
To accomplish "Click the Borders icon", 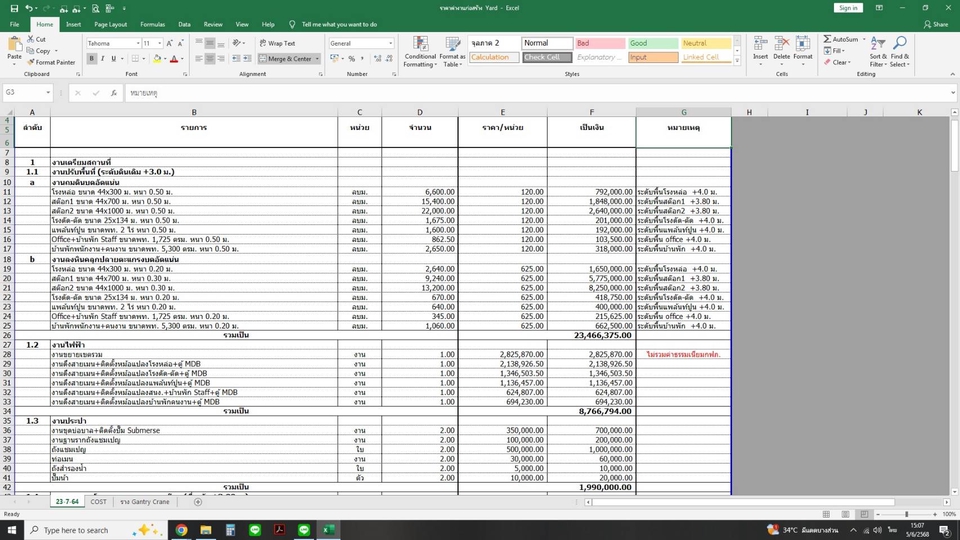I will tap(135, 59).
